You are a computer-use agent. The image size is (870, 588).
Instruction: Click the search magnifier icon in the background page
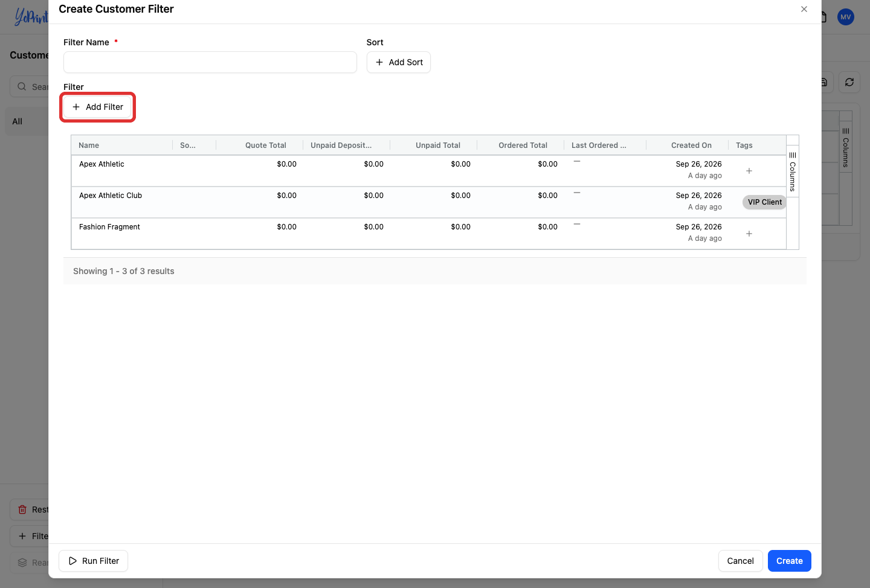coord(22,86)
